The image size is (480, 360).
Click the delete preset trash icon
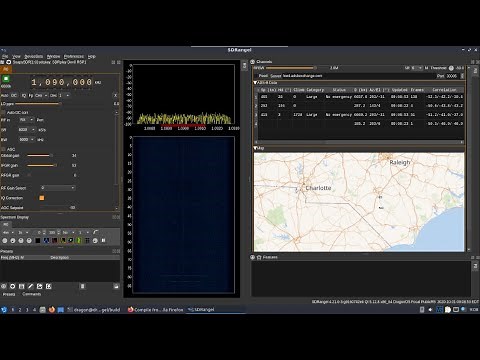[83, 286]
